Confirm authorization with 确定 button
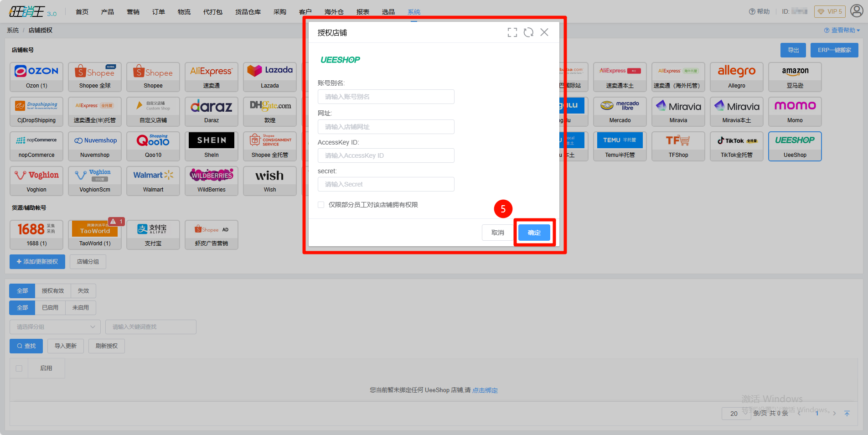 [534, 233]
